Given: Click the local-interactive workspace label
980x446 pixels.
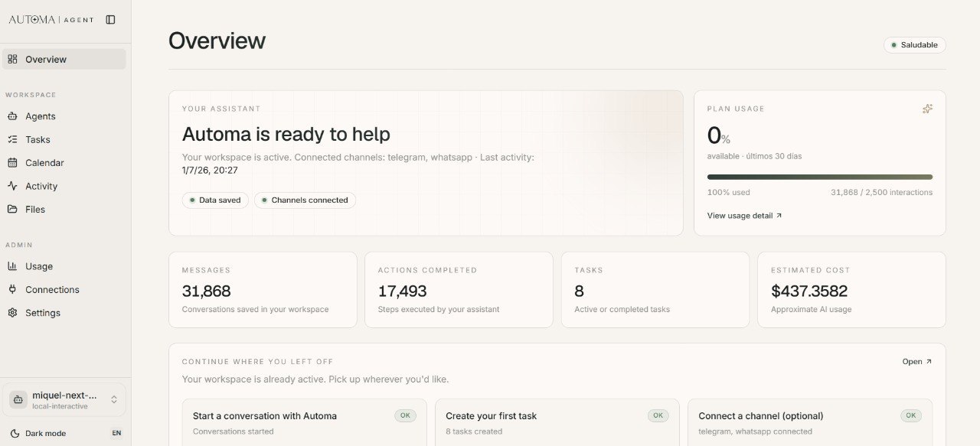Looking at the screenshot, I should [60, 406].
